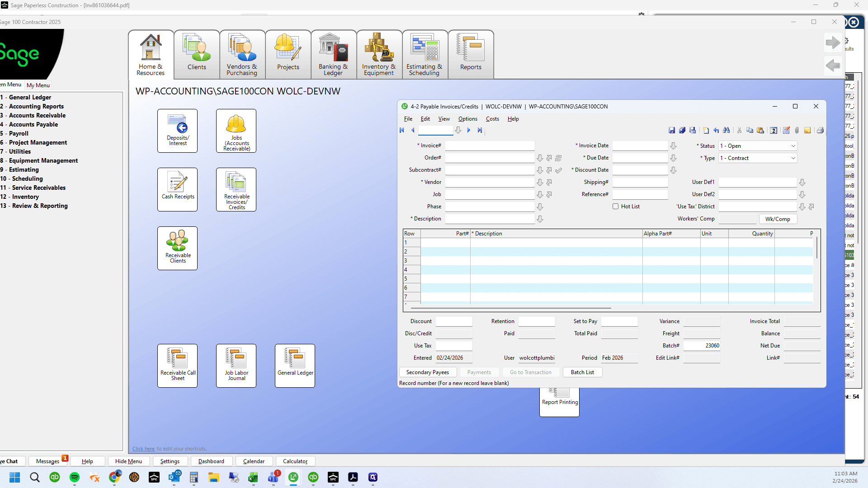Open the Receivable Invoices/Credits shortcut

click(x=236, y=189)
